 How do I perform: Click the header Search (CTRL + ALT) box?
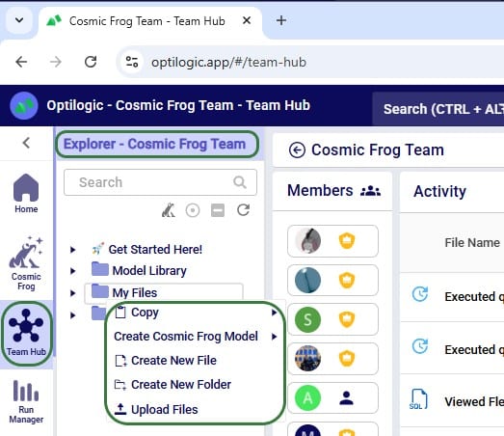438,109
